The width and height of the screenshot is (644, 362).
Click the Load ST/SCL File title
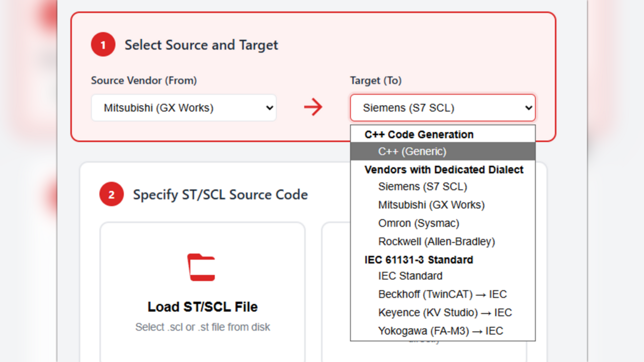202,307
